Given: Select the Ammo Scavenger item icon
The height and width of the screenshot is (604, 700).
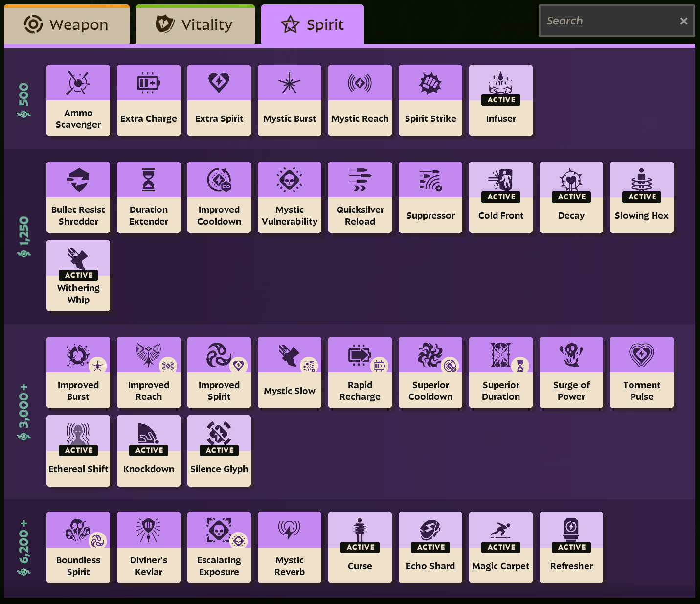Looking at the screenshot, I should click(x=78, y=83).
